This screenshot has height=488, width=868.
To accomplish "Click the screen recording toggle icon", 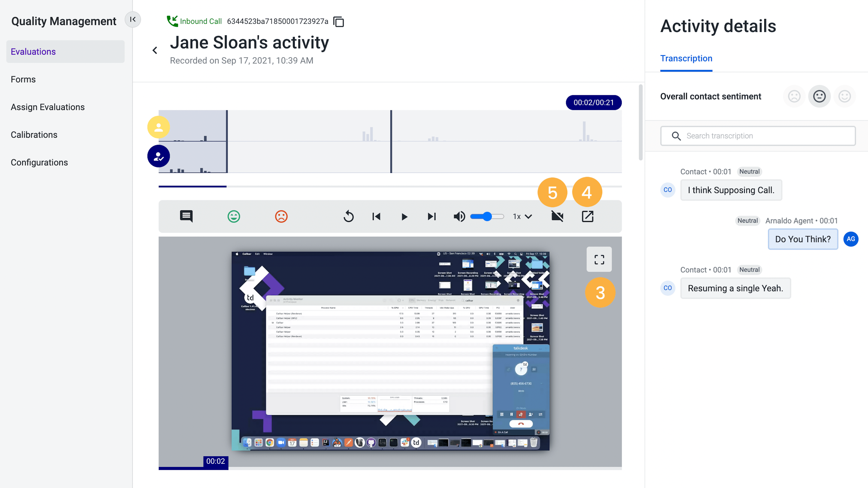I will click(x=557, y=216).
